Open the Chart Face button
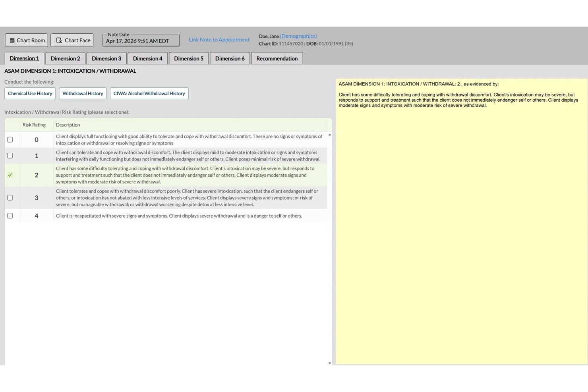 [x=72, y=41]
